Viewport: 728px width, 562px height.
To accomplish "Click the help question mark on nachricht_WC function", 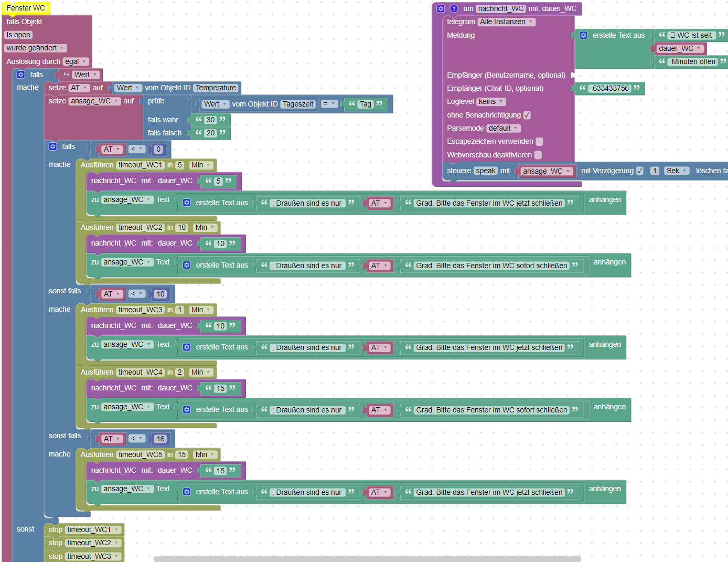I will point(454,8).
